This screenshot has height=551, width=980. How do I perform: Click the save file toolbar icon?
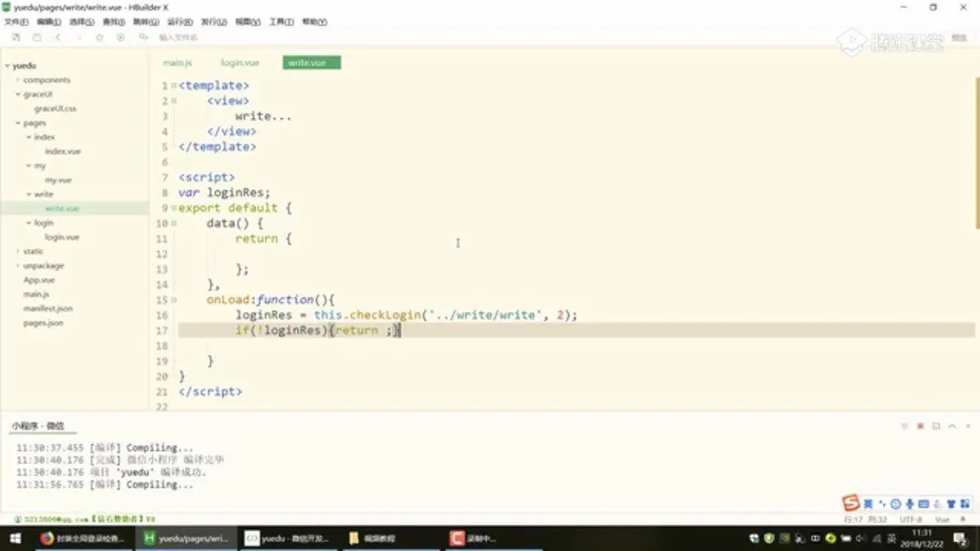point(37,37)
